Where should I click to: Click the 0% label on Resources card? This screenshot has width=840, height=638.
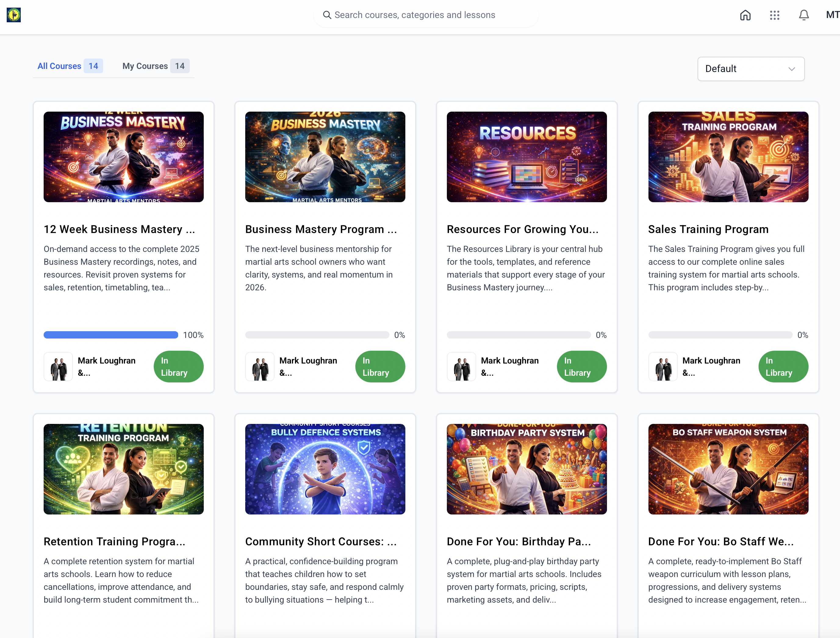click(x=601, y=335)
